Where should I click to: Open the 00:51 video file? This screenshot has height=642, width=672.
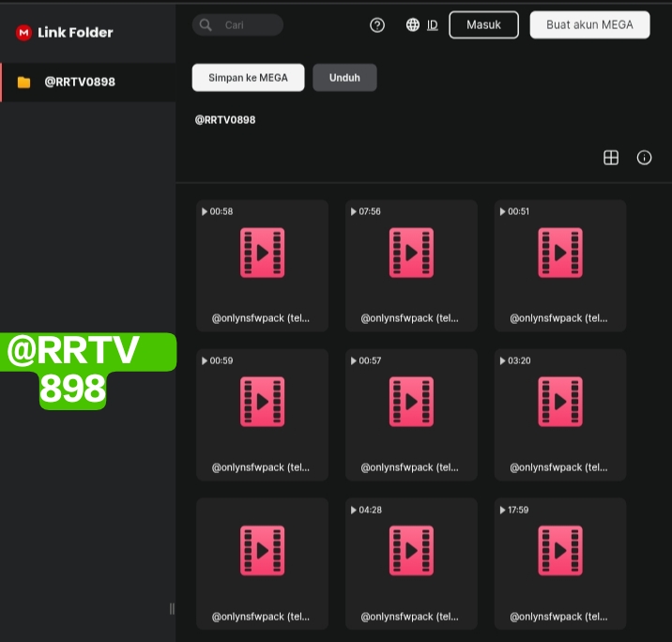click(560, 266)
